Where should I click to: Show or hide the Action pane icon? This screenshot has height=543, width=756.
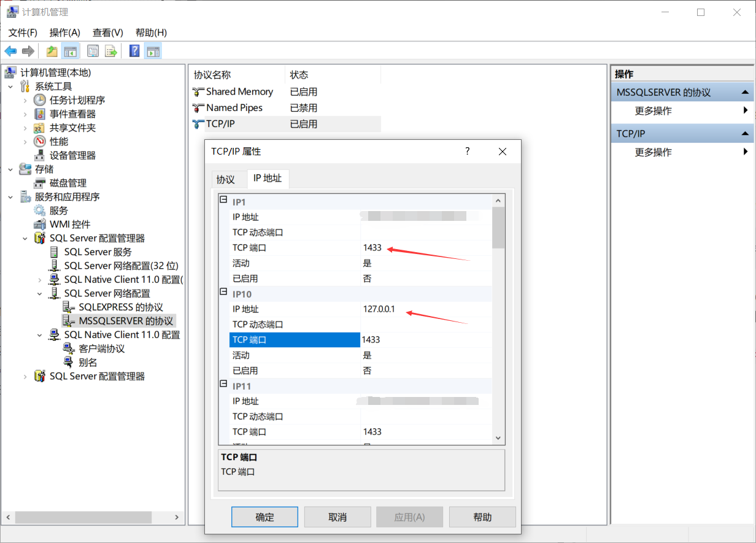point(153,51)
